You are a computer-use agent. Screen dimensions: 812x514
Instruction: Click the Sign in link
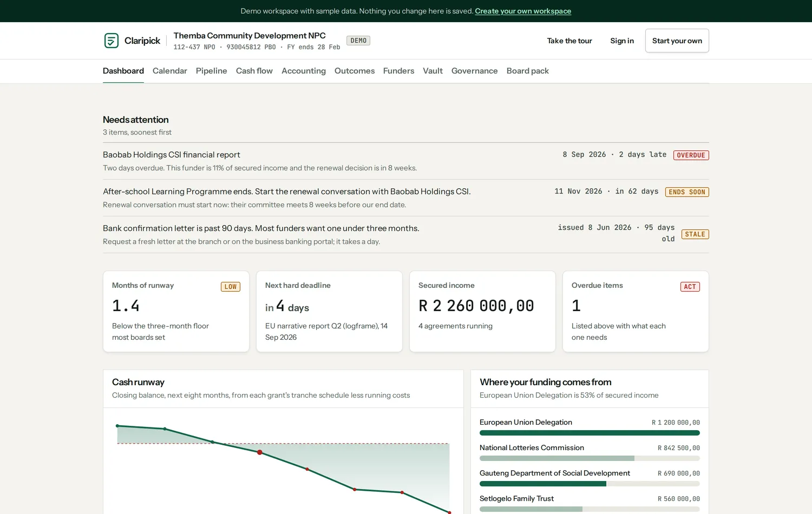point(622,41)
